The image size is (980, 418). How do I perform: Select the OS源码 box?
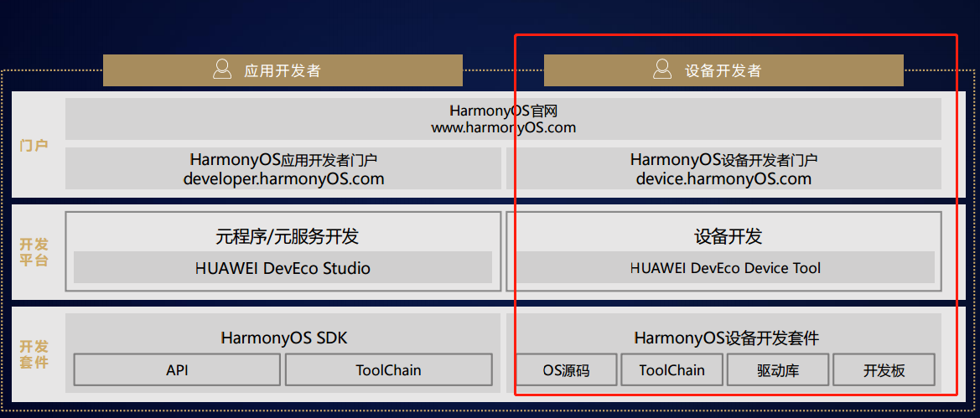(x=566, y=370)
